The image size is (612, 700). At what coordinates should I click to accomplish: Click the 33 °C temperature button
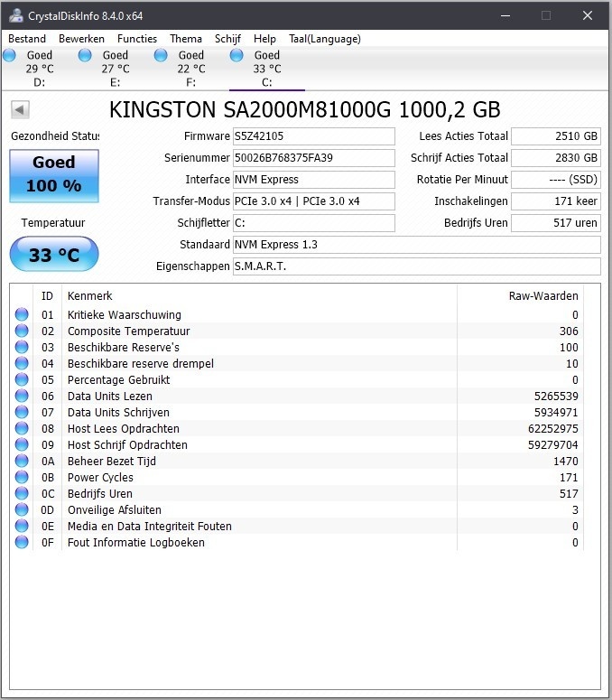[x=54, y=254]
